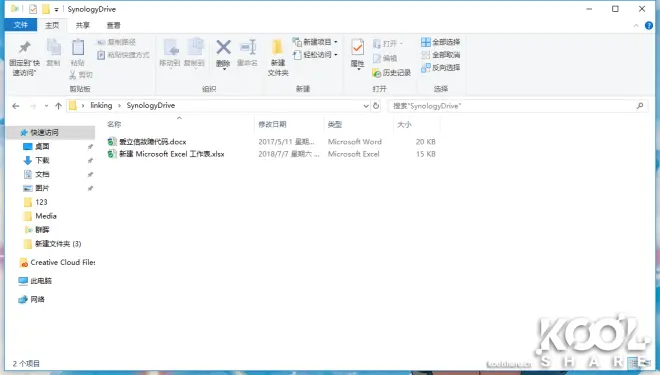Unpin Pictures using its pin icon
Image resolution: width=660 pixels, height=375 pixels.
point(90,188)
